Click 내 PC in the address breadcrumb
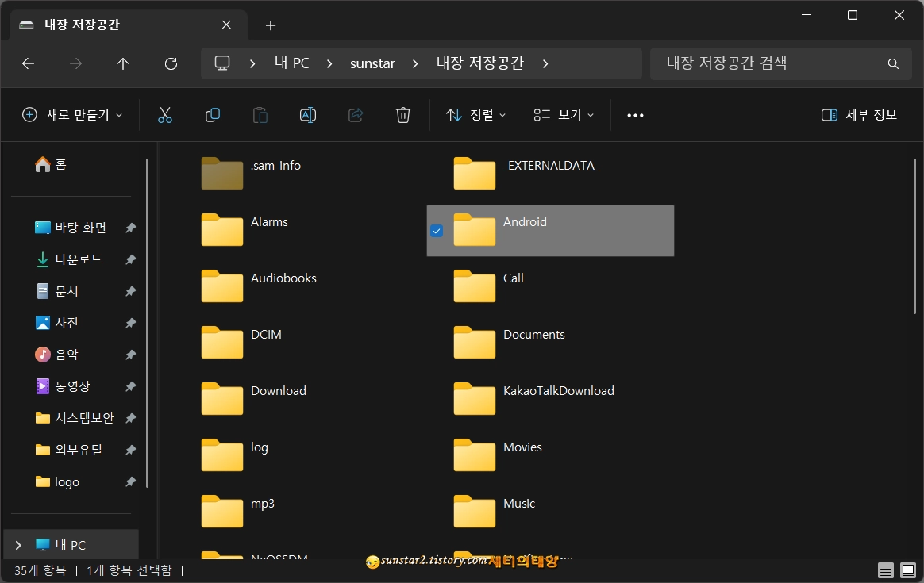924x583 pixels. coord(291,63)
